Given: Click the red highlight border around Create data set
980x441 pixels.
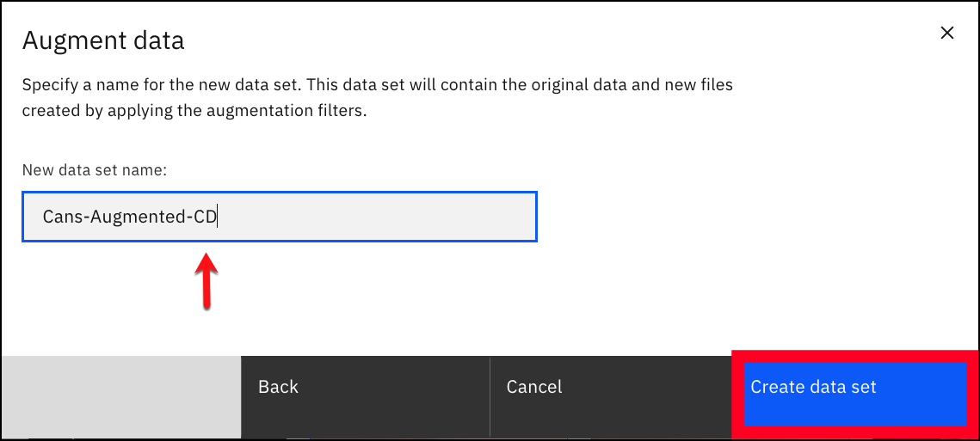Looking at the screenshot, I should click(x=854, y=357).
